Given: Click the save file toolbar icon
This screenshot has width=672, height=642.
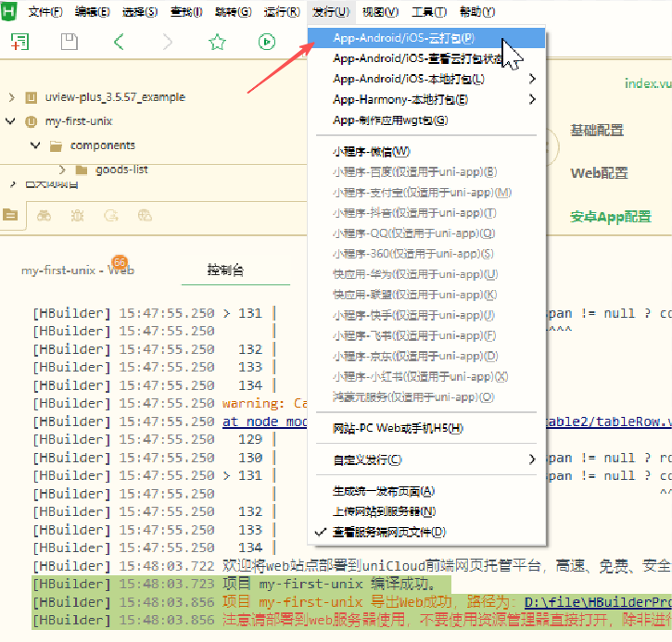Looking at the screenshot, I should 69,42.
